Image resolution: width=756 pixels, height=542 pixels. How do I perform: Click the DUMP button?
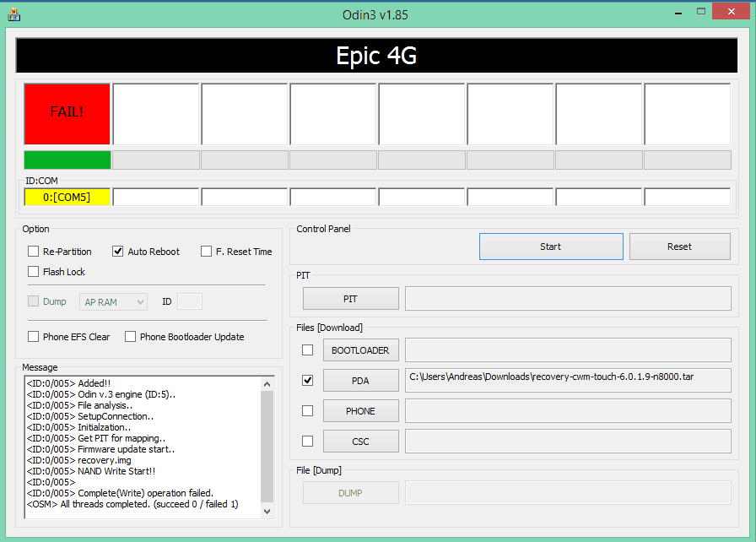point(350,493)
